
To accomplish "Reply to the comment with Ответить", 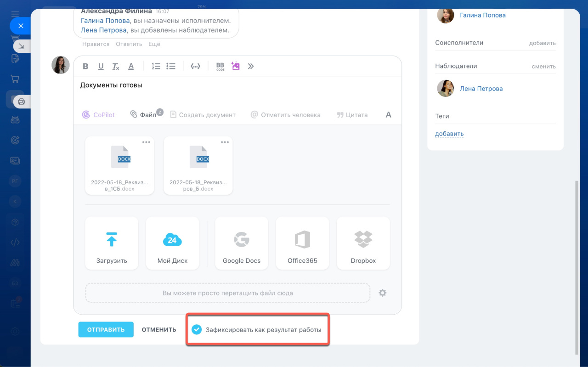I will pyautogui.click(x=129, y=44).
